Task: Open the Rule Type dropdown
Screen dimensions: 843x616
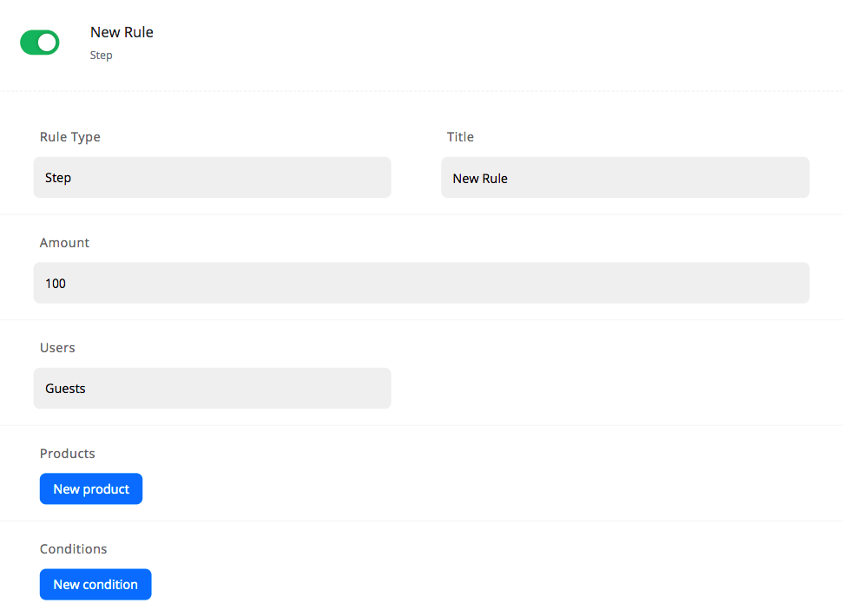Action: (x=212, y=178)
